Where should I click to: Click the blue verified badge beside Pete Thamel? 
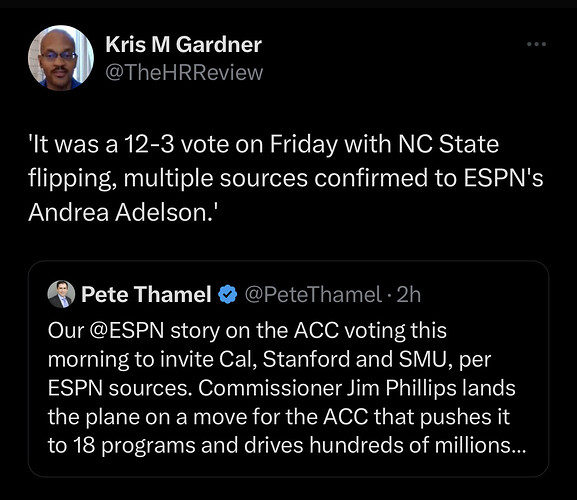[228, 294]
